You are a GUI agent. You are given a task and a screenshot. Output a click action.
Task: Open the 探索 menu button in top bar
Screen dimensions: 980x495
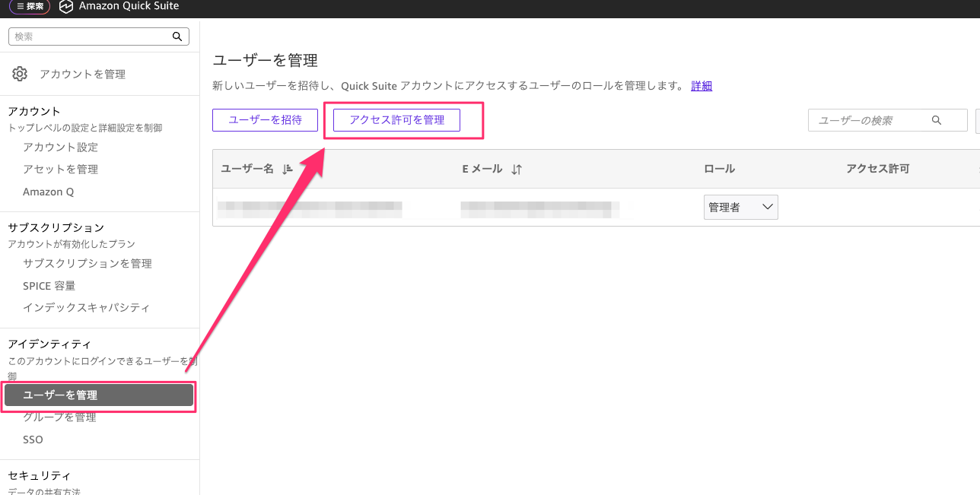point(30,6)
